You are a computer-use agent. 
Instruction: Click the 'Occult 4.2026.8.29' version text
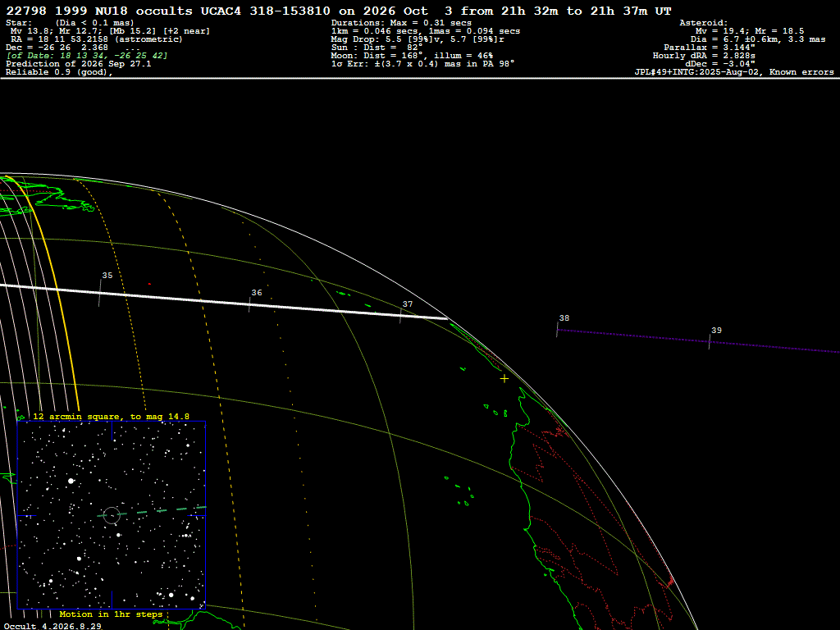pos(52,626)
